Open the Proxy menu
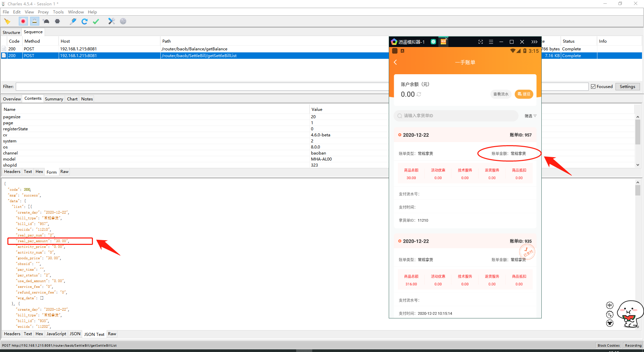Viewport: 644px width, 352px height. point(43,12)
